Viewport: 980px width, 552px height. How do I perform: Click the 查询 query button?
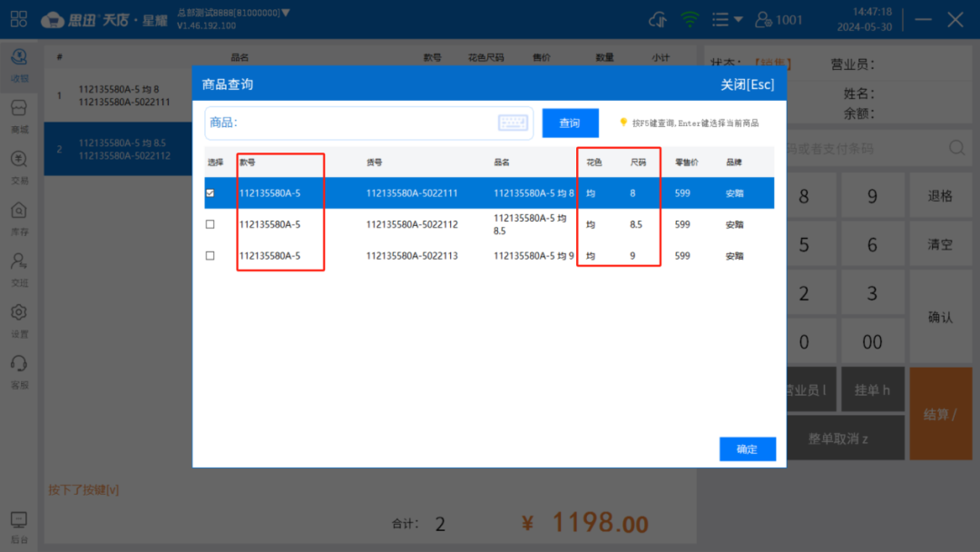[570, 123]
